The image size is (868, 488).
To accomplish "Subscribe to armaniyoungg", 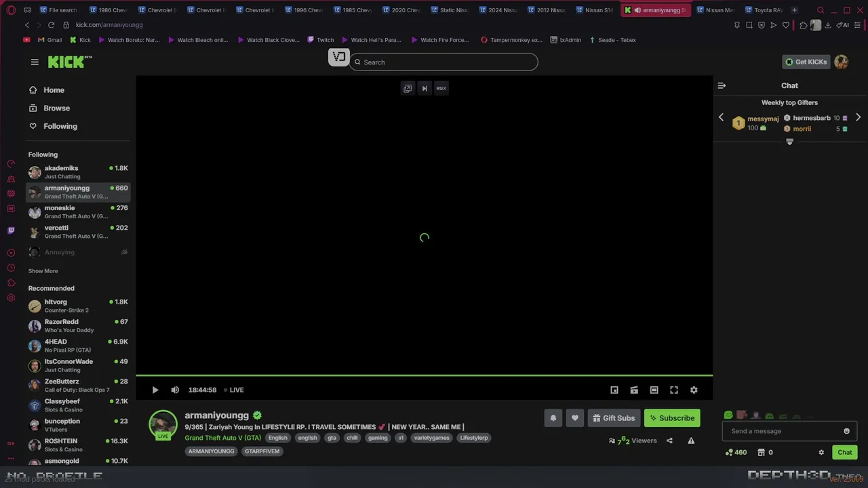I will (672, 418).
